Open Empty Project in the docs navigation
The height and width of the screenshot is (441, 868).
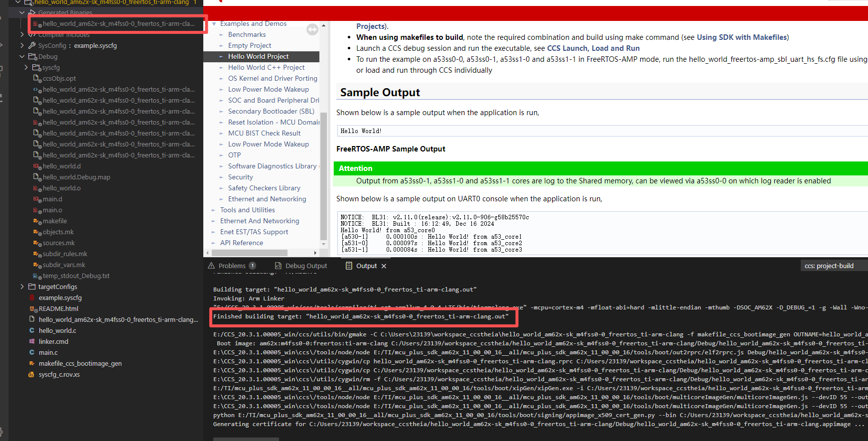click(x=250, y=45)
